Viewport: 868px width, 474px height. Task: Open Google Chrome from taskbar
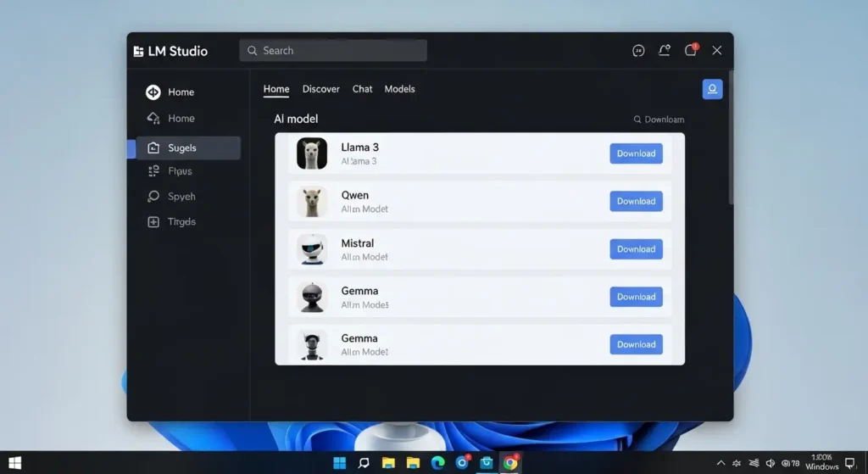(x=510, y=462)
